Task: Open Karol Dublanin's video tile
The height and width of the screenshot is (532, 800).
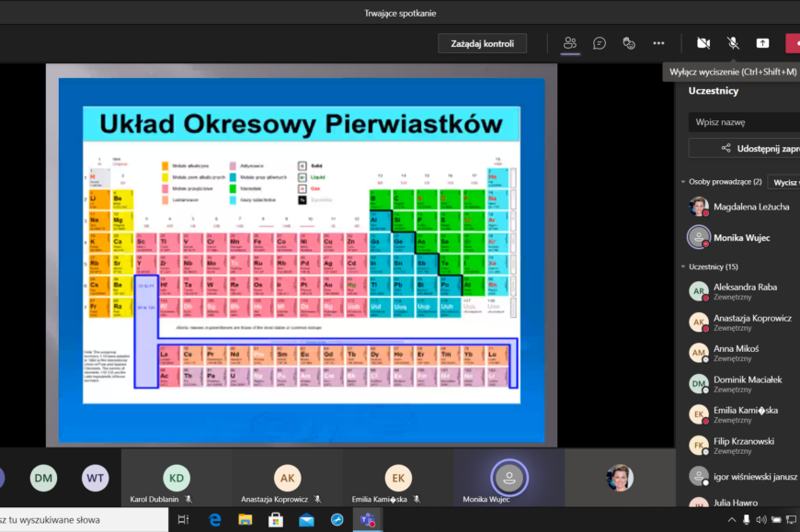Action: click(x=177, y=478)
